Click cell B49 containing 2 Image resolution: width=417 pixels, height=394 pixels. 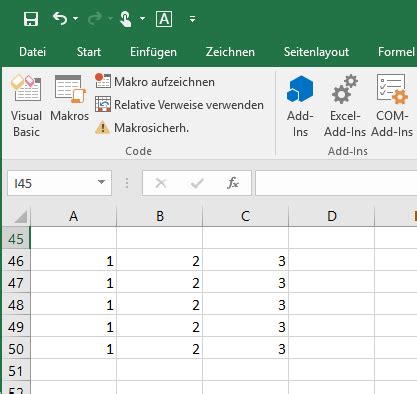(x=160, y=327)
